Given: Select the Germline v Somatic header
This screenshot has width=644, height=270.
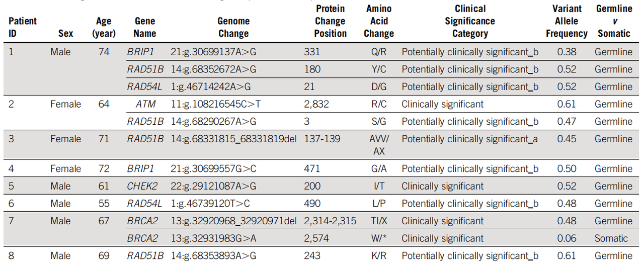Looking at the screenshot, I should click(x=614, y=21).
